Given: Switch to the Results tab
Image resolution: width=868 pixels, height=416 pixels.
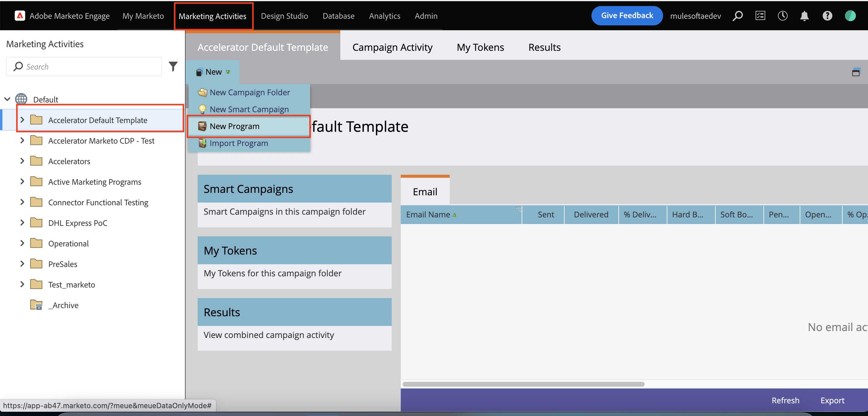Looking at the screenshot, I should tap(544, 47).
